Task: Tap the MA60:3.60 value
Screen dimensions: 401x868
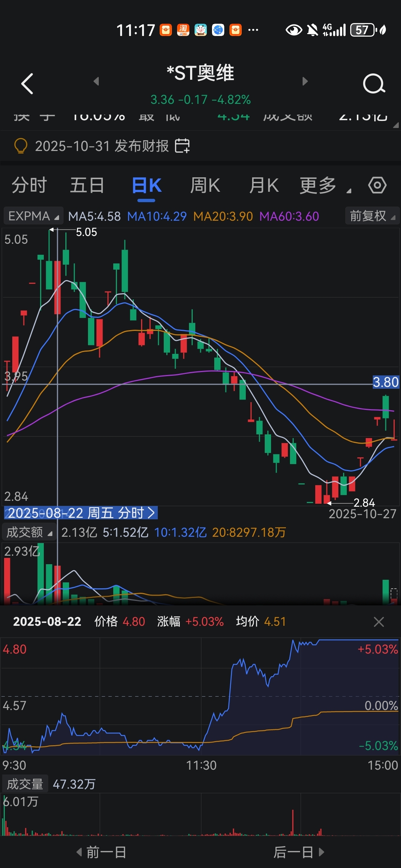Action: [x=289, y=216]
